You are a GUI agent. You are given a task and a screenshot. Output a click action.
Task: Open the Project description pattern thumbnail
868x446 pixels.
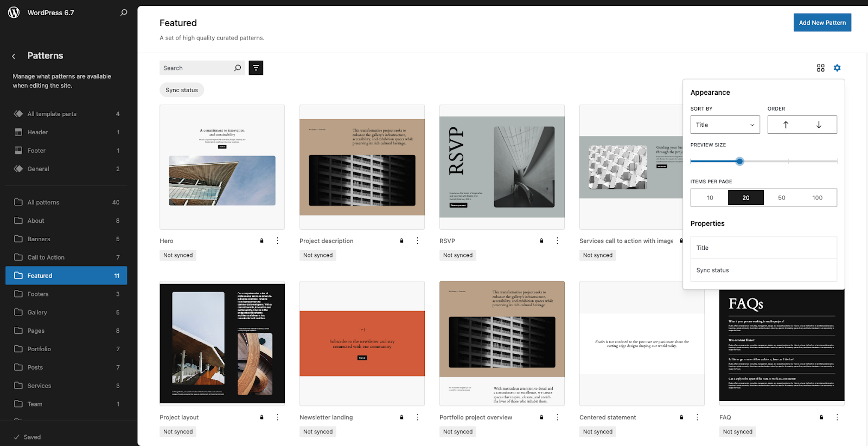click(362, 167)
